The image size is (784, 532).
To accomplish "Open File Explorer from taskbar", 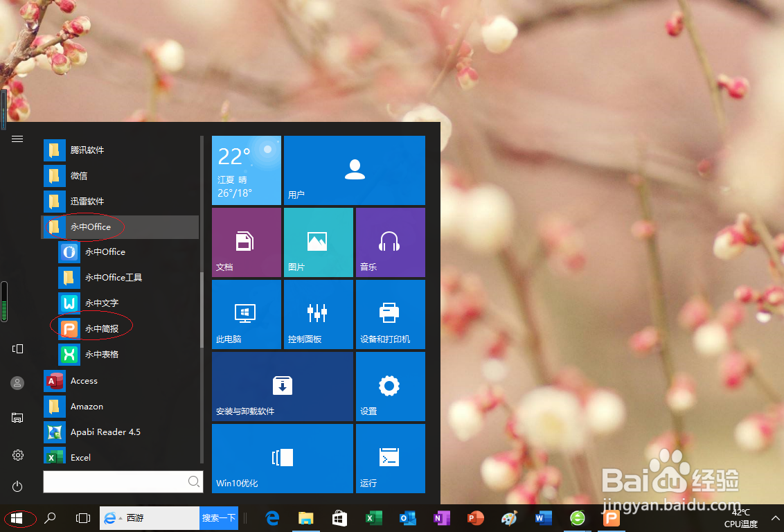I will tap(306, 519).
